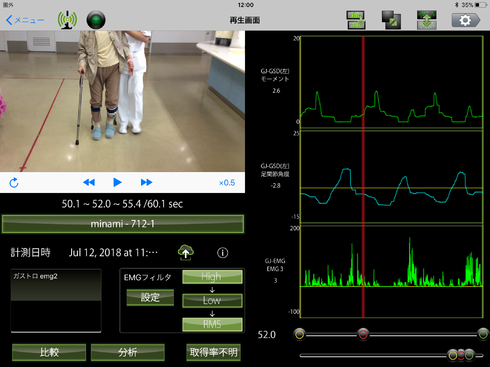Tap the circular replay arrow under video

click(x=14, y=183)
